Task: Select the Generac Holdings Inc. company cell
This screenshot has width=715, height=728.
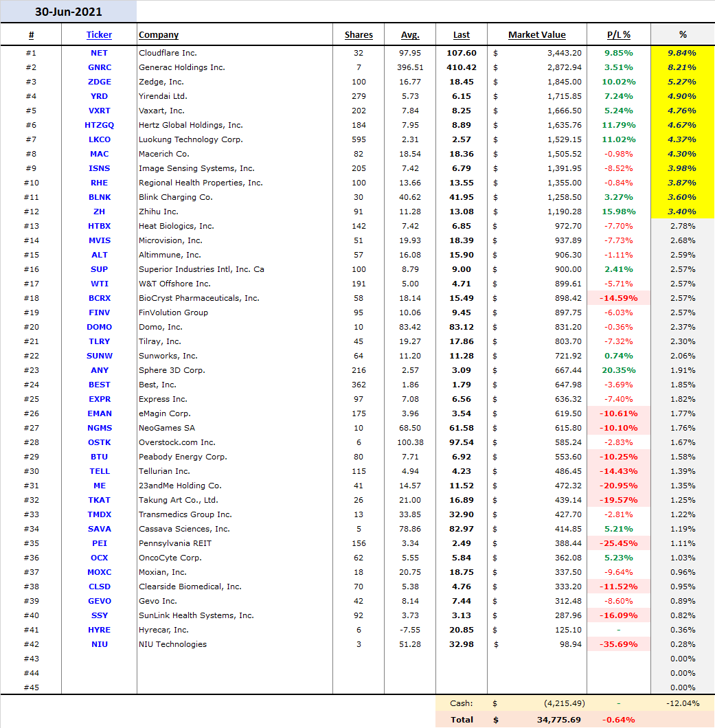Action: tap(235, 67)
